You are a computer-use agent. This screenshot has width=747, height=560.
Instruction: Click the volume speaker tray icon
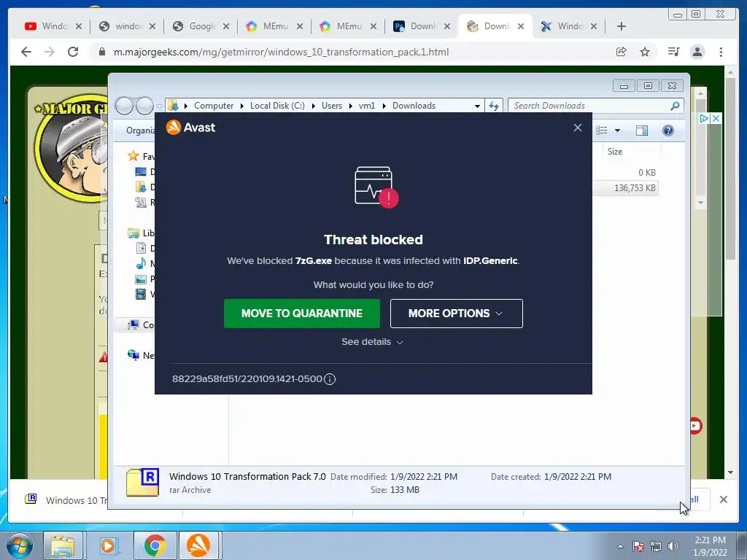673,546
